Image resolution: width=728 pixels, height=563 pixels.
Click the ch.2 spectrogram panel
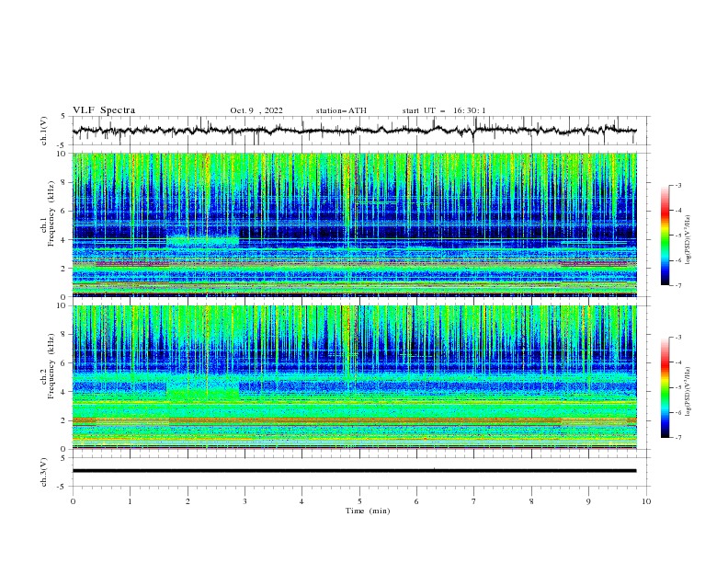pyautogui.click(x=355, y=377)
